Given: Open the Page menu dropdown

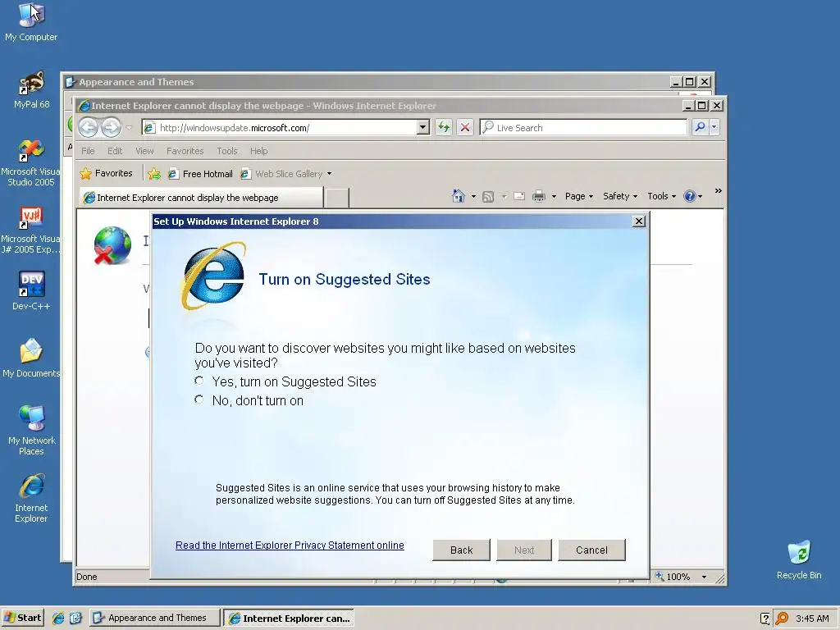Looking at the screenshot, I should [579, 196].
